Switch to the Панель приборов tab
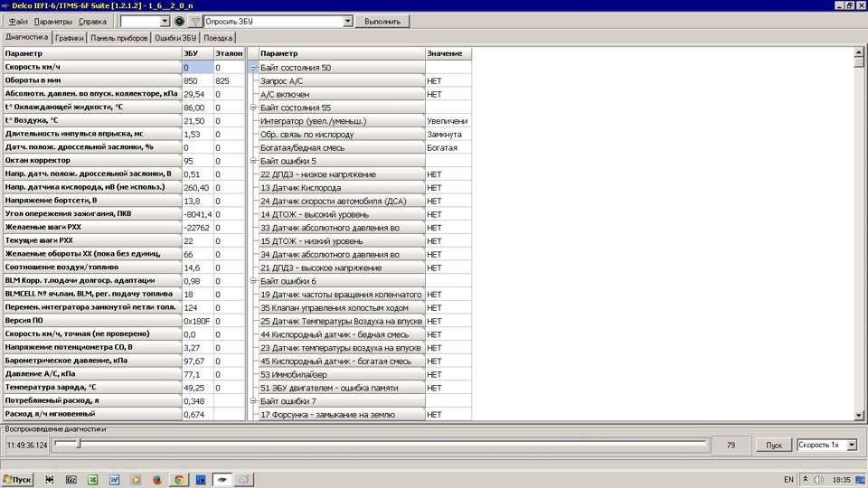The image size is (868, 488). 119,38
